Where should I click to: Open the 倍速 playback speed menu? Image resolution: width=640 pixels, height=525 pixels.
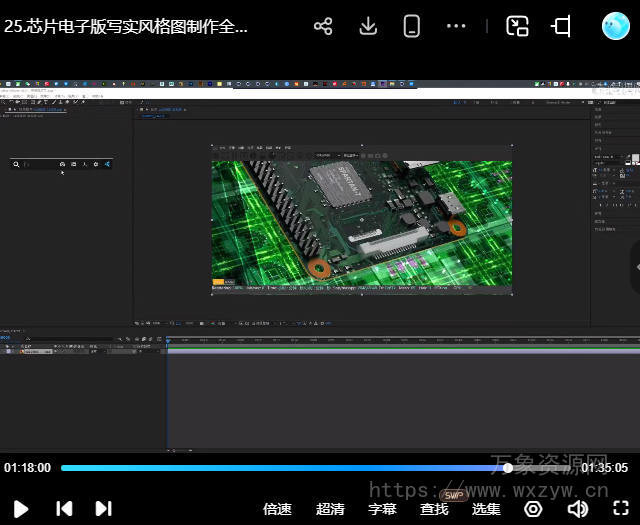click(x=277, y=509)
